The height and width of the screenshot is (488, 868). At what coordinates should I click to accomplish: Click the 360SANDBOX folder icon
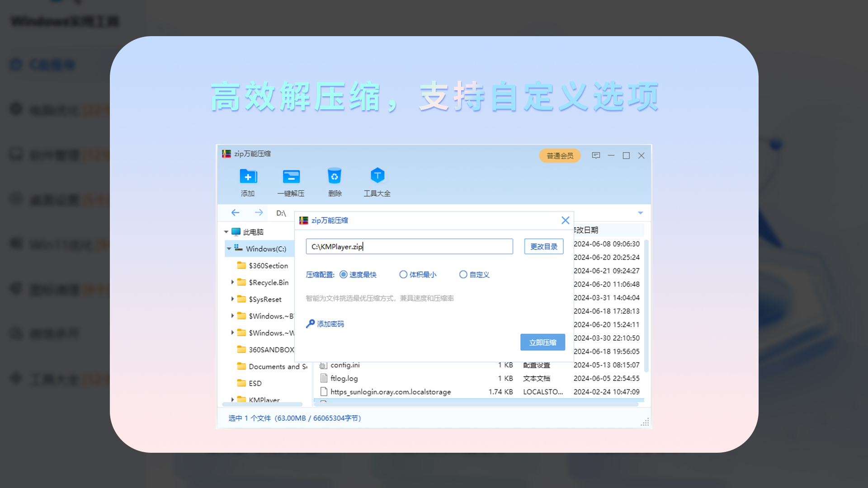coord(241,349)
